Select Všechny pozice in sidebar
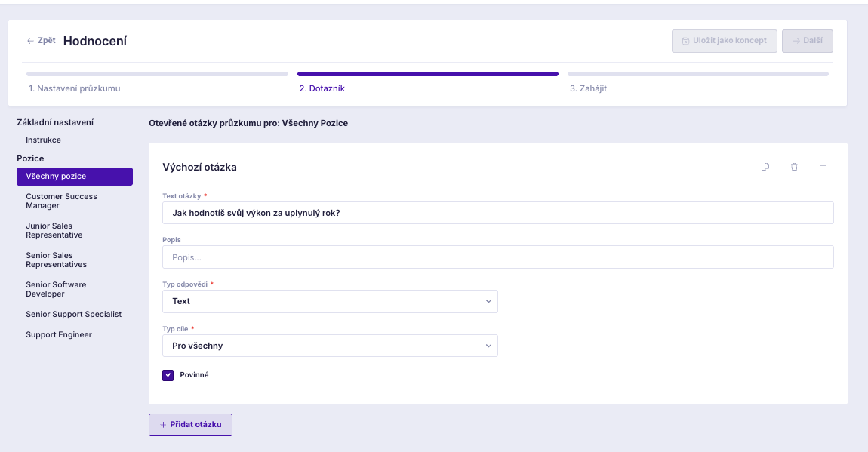The image size is (868, 452). [x=75, y=177]
